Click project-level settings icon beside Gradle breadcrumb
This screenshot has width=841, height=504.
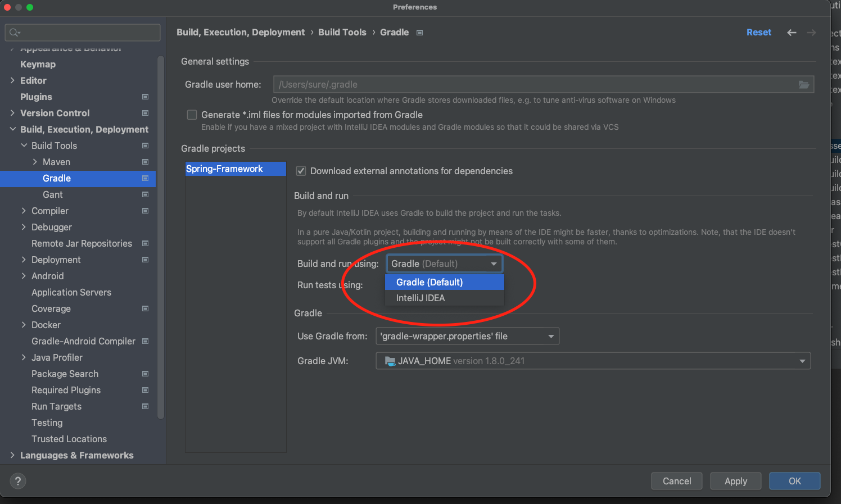(x=419, y=33)
